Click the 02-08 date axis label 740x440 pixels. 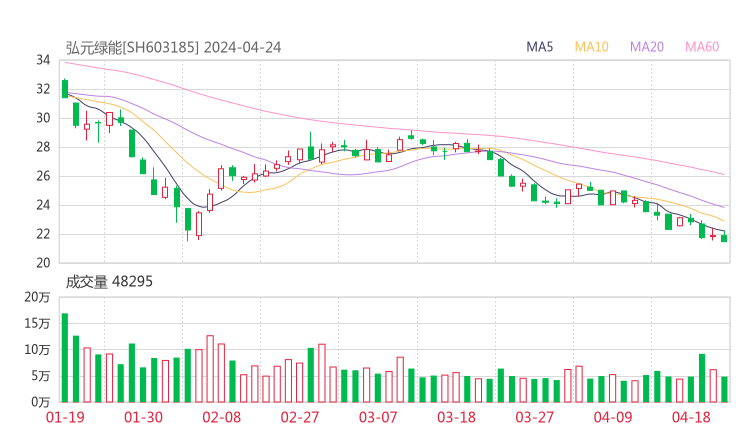221,417
